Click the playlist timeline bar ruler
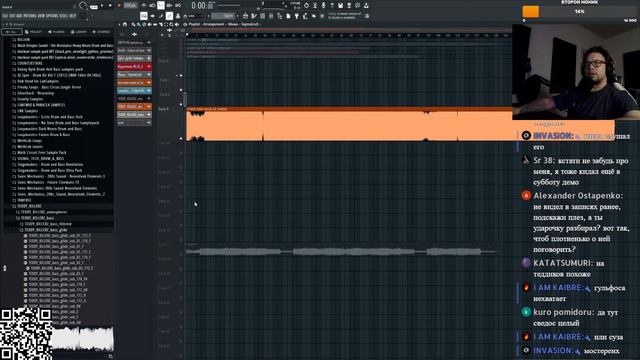 [x=349, y=35]
